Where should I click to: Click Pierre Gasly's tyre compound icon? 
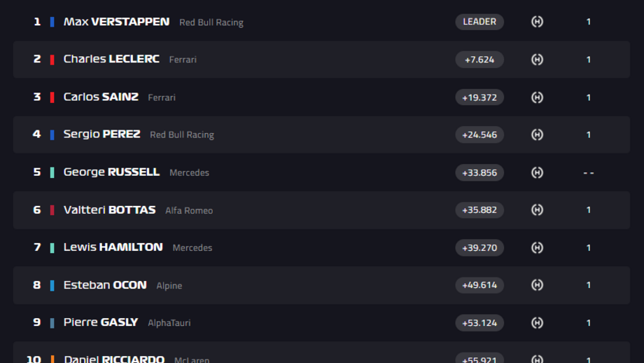pyautogui.click(x=537, y=322)
